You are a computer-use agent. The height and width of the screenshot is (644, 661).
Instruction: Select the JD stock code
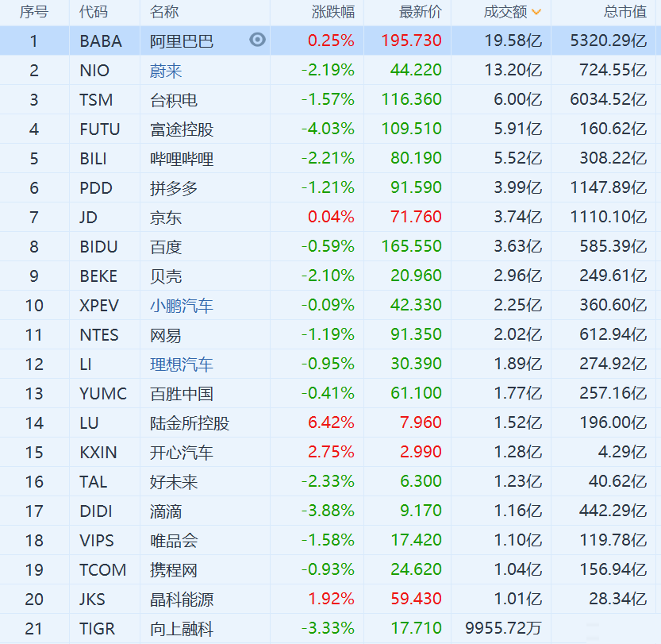[89, 218]
